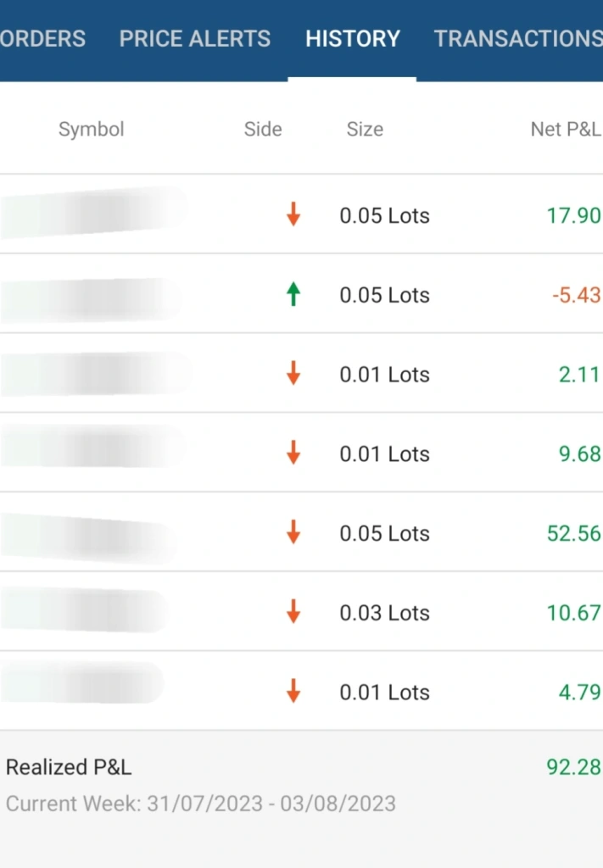
Task: Sort by the Size column header
Action: coord(365,129)
